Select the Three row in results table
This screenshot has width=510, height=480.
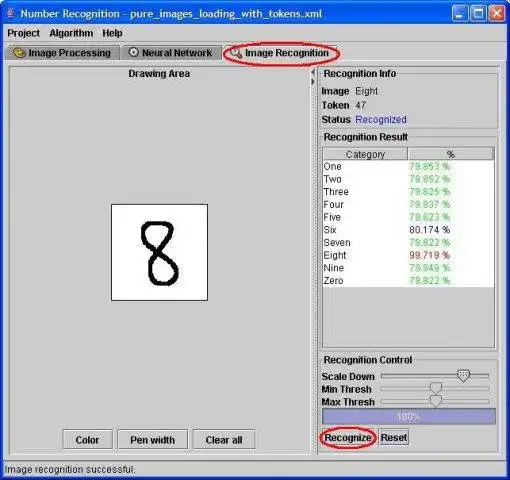coord(408,192)
